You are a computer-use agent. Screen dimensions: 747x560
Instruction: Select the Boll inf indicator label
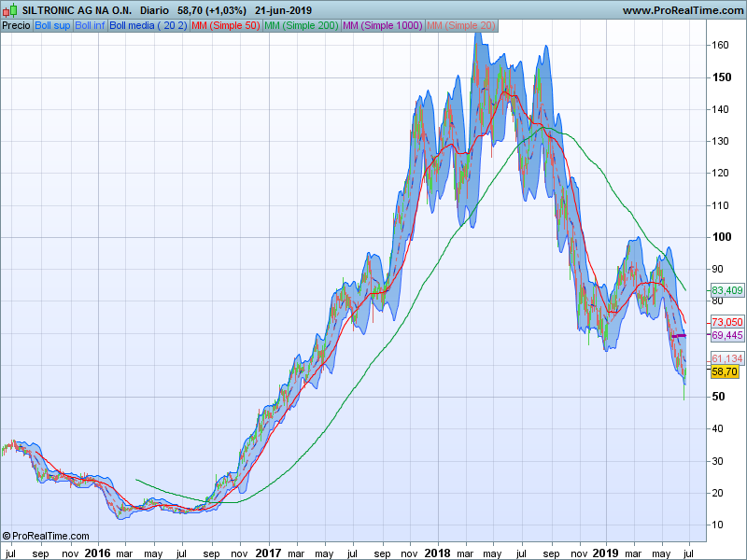click(90, 26)
